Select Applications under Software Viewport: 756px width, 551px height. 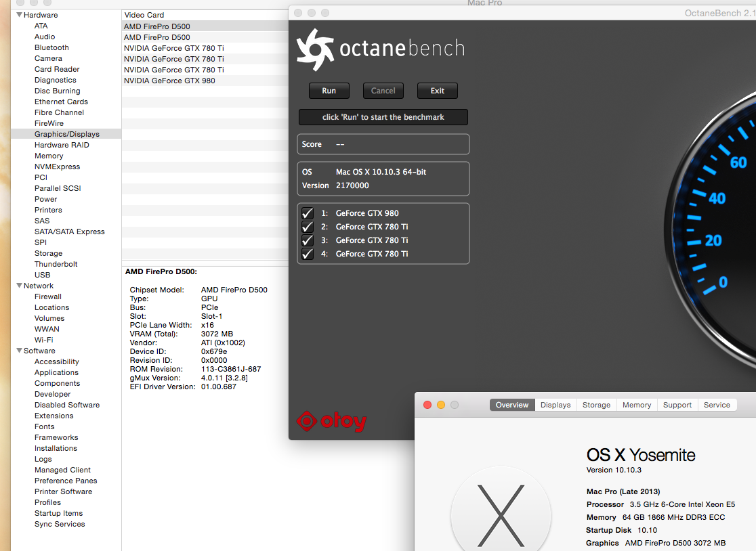56,373
